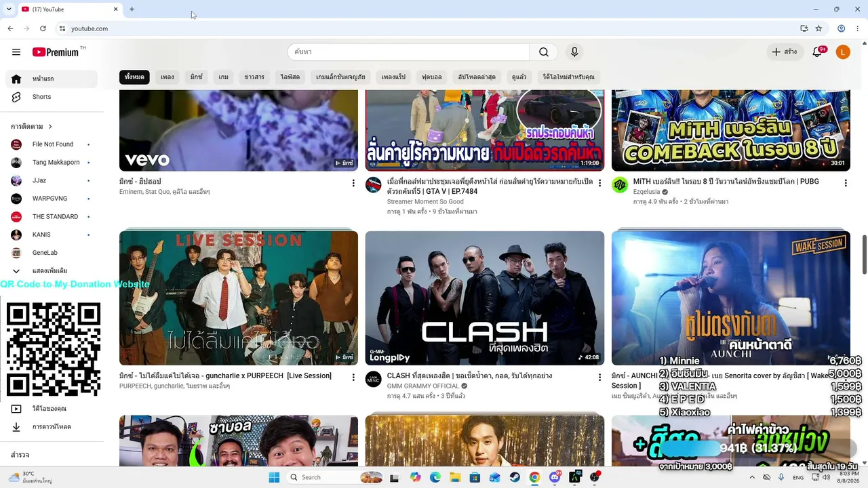Open File Explorer from the taskbar
Image resolution: width=868 pixels, height=488 pixels.
455,477
